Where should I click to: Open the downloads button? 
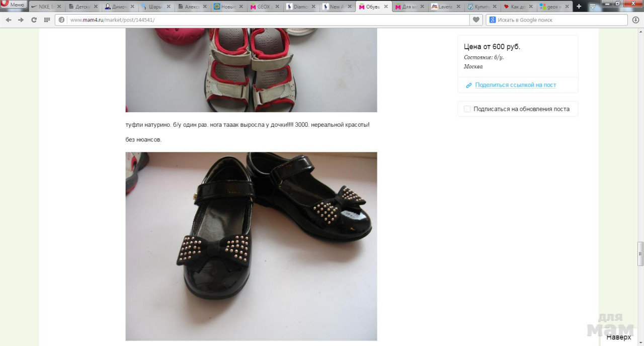pyautogui.click(x=635, y=20)
